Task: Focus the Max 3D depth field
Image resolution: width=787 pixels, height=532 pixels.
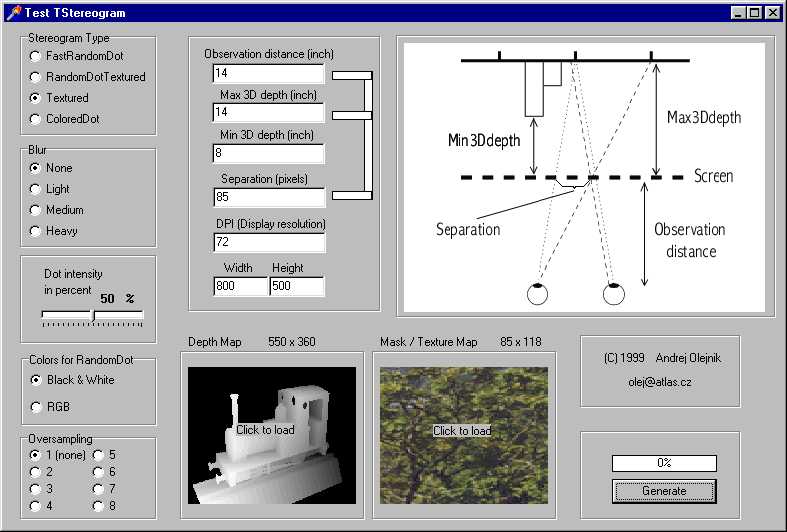Action: [x=269, y=112]
